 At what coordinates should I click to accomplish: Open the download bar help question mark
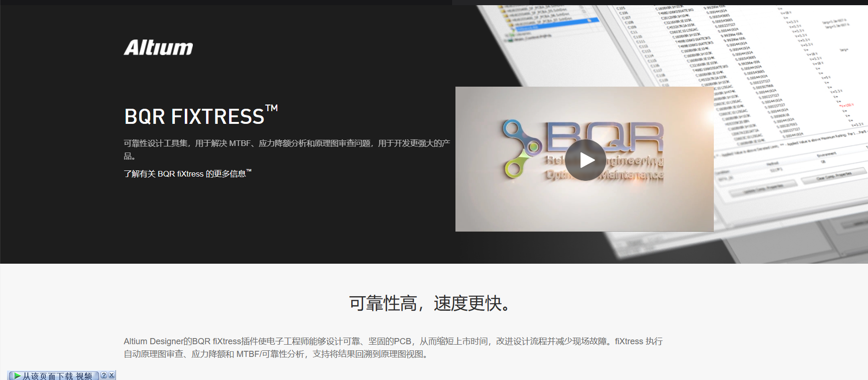(104, 375)
